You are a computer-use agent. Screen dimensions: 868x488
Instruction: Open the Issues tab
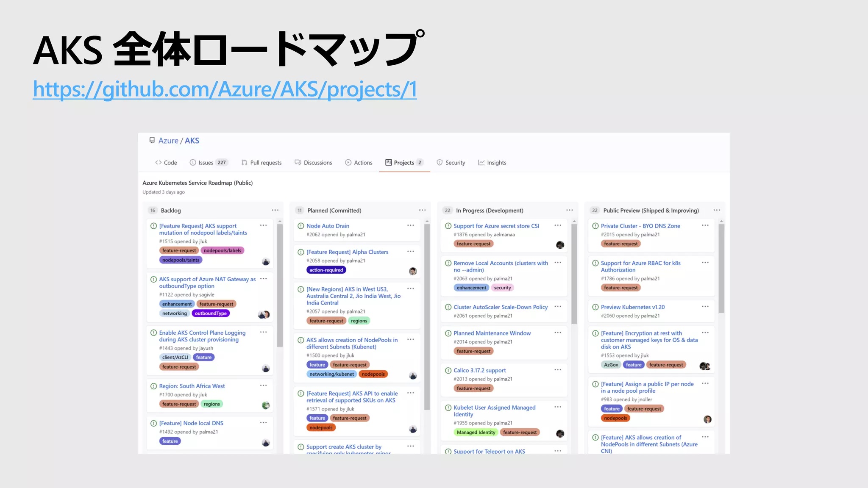point(209,163)
